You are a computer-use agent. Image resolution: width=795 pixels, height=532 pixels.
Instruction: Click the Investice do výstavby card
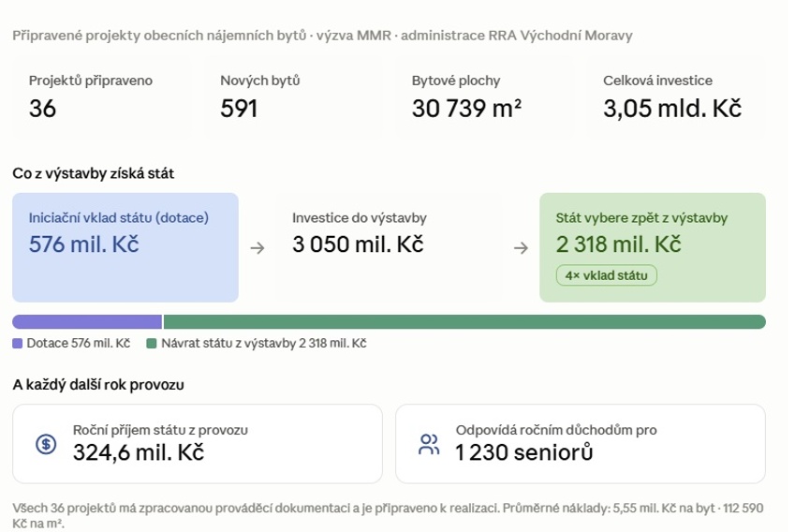tap(389, 247)
